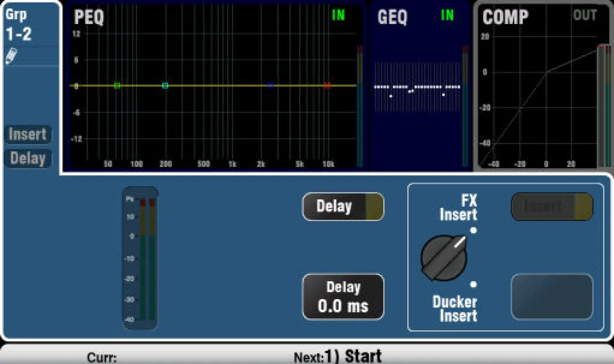614x364 pixels.
Task: Select the red PEQ band near 10k
Action: 327,85
